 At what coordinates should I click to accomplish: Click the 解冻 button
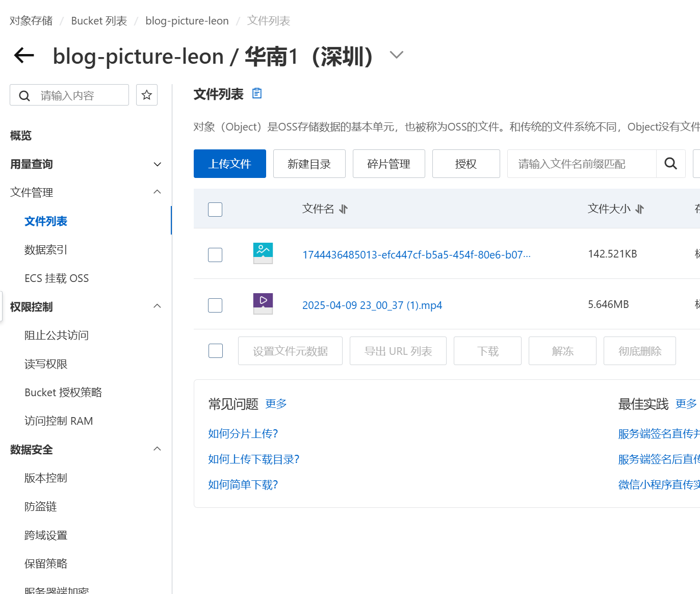pos(562,351)
